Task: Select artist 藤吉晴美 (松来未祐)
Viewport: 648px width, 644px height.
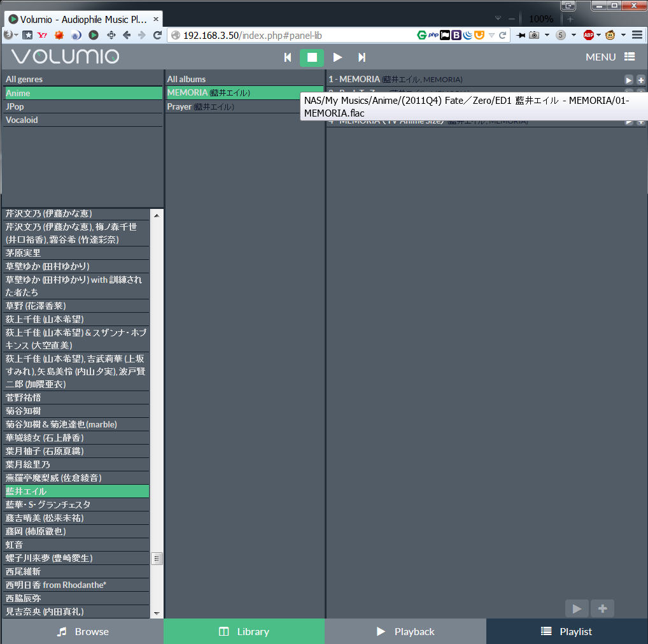Action: pos(76,518)
